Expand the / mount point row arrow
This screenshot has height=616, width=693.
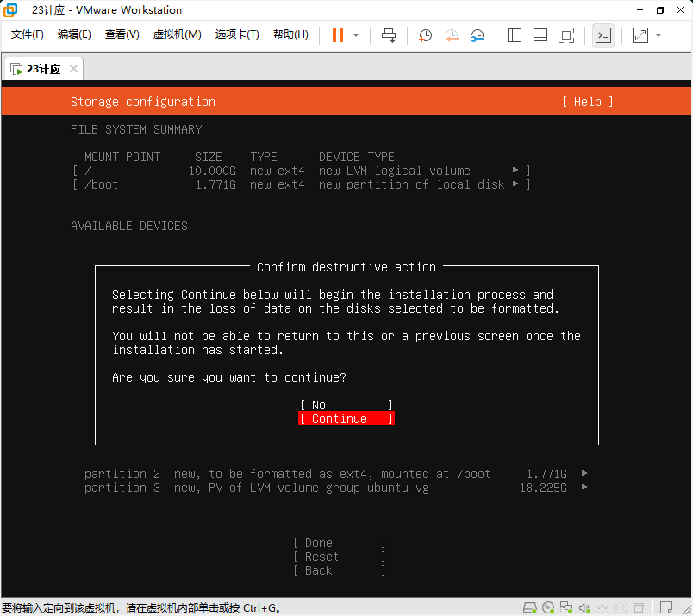(515, 170)
